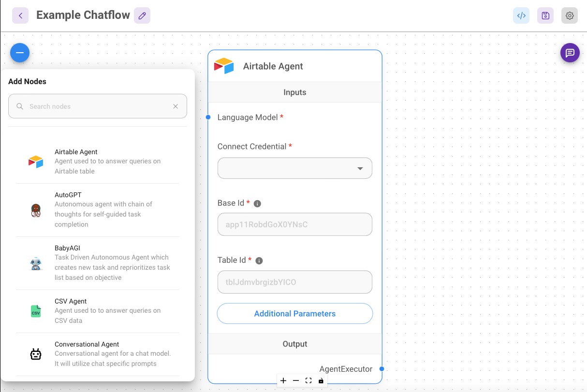Select the BabyAGI robot icon

pos(35,262)
